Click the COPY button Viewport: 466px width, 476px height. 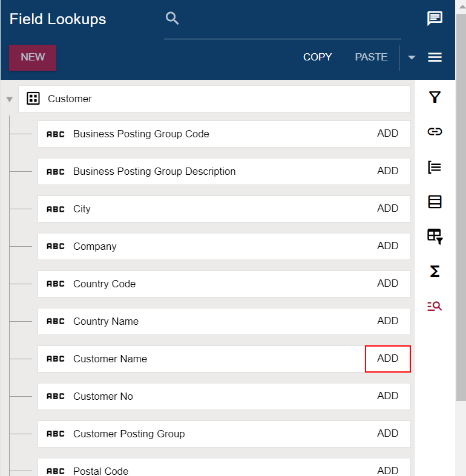[318, 57]
